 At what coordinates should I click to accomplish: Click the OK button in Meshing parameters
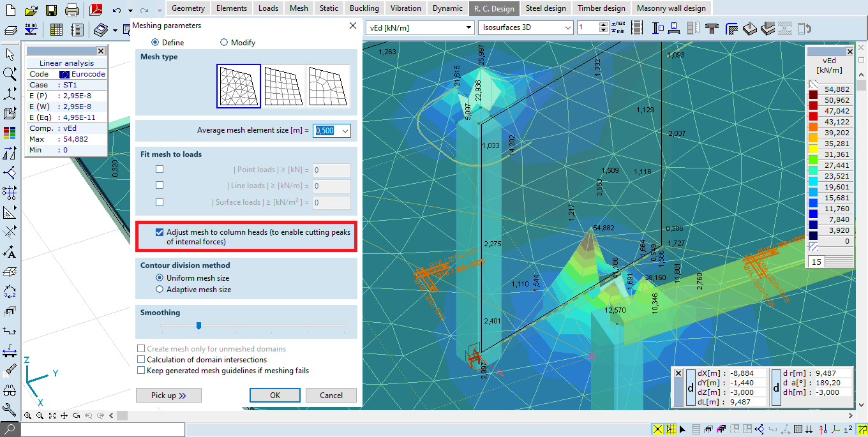(275, 396)
